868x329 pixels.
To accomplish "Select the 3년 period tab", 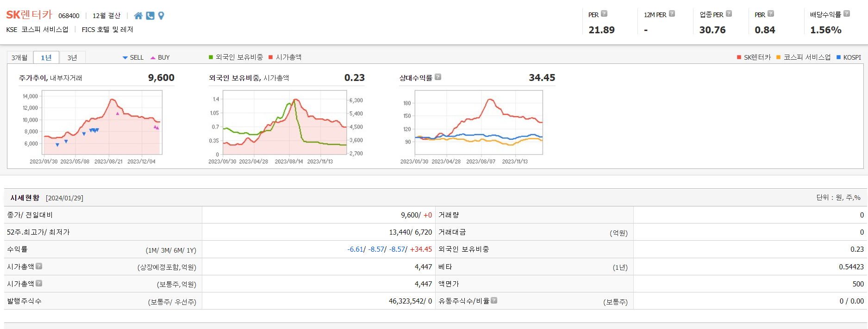I will click(72, 57).
